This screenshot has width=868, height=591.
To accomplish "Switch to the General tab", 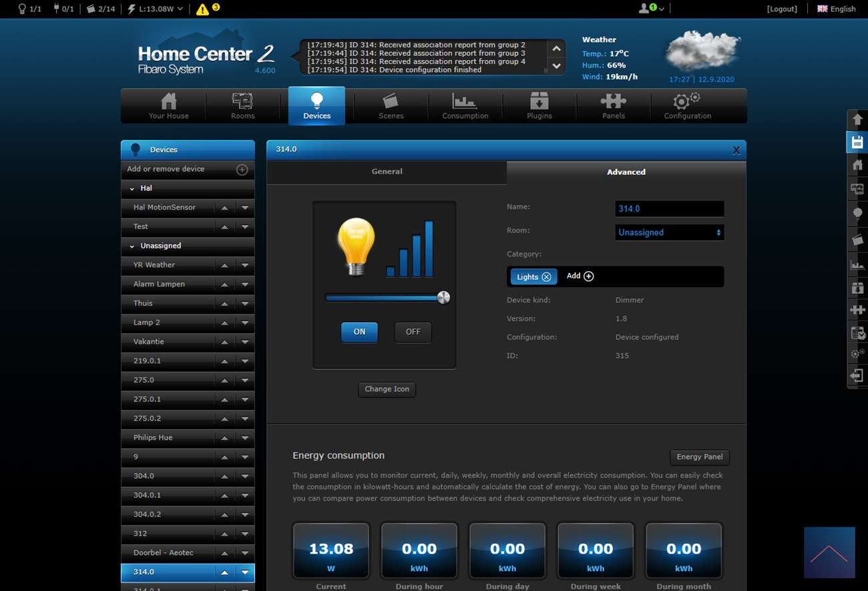I will click(387, 172).
